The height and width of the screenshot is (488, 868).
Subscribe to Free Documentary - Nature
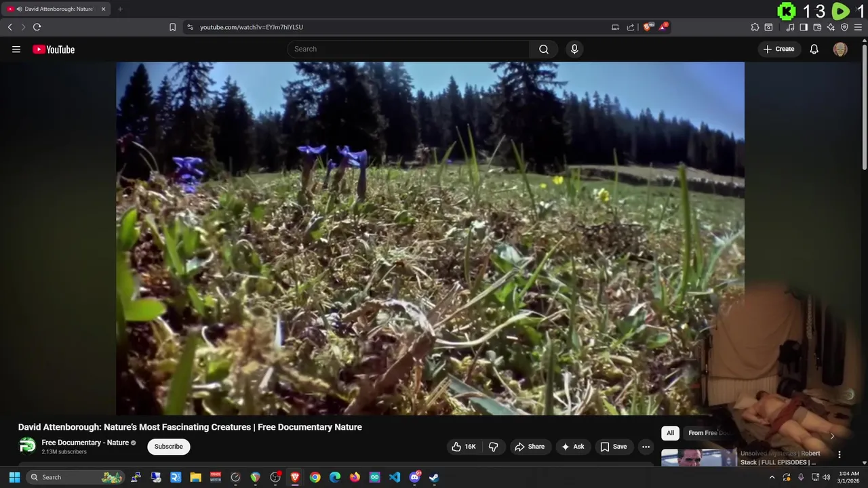click(x=168, y=447)
